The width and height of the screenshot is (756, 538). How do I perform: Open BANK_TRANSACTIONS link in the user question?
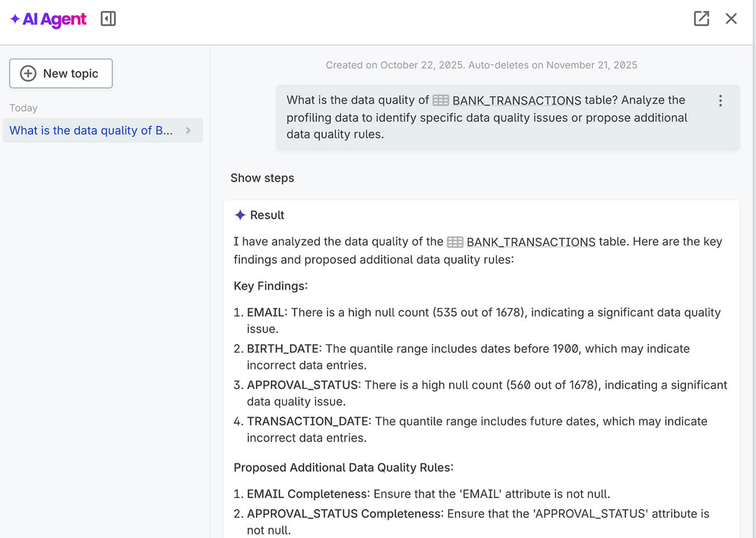point(516,100)
